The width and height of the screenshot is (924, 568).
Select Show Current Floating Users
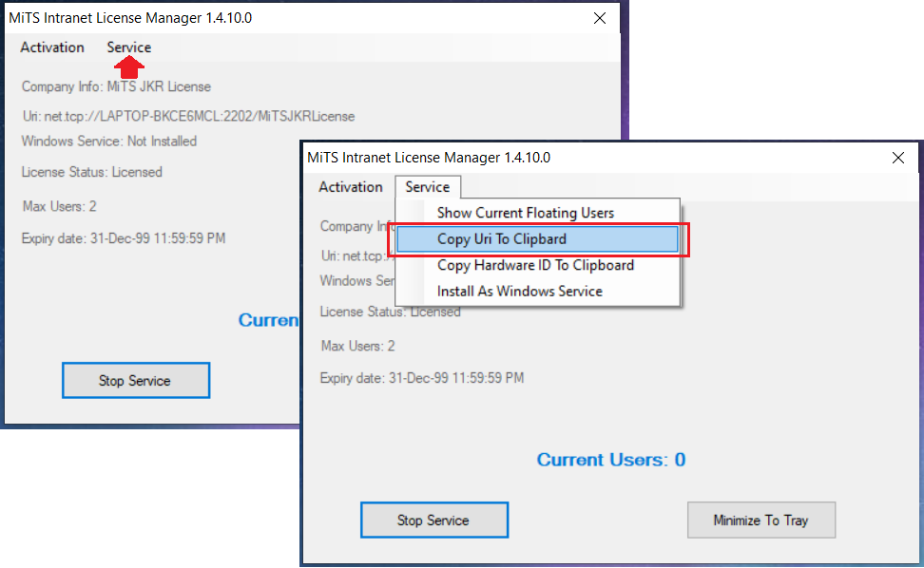[537, 213]
